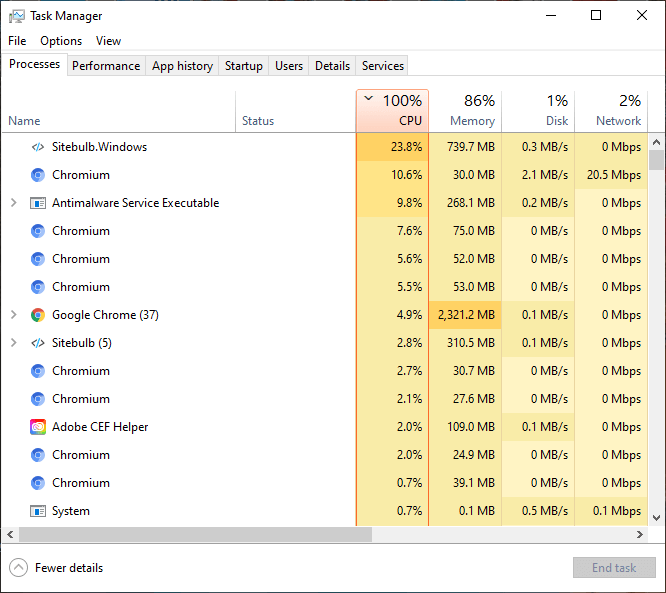Click the horizontal scrollbar thumb
Image resolution: width=666 pixels, height=593 pixels.
click(x=195, y=534)
